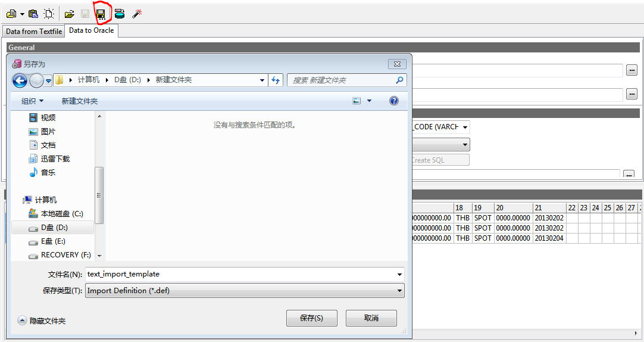Open the dropdown arrow beside open data file

pyautogui.click(x=22, y=14)
